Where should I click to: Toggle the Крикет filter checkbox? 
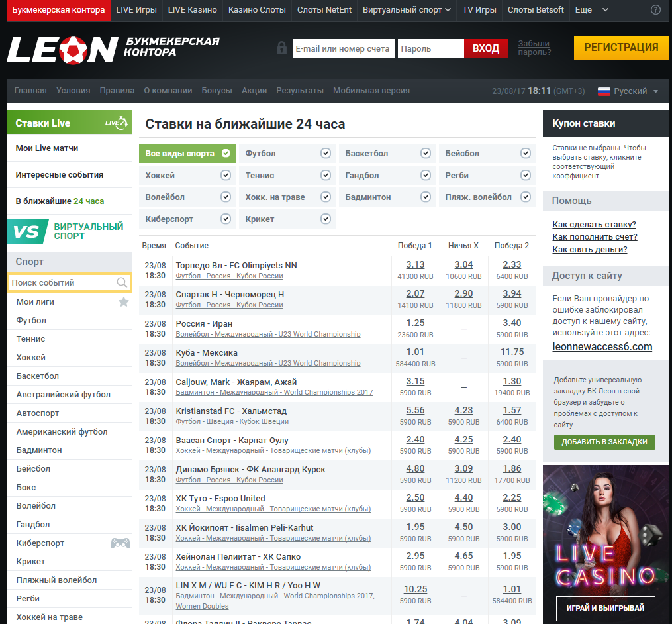tap(325, 219)
